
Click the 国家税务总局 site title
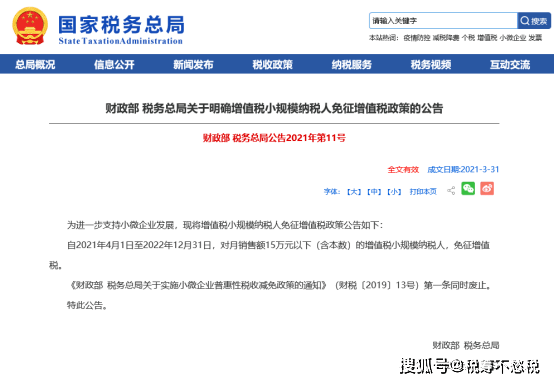pyautogui.click(x=121, y=25)
